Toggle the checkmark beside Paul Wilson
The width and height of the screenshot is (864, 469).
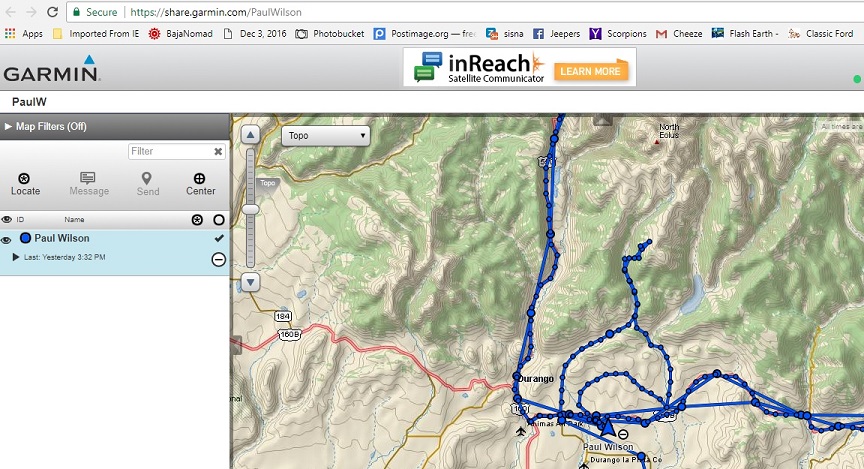click(x=218, y=239)
